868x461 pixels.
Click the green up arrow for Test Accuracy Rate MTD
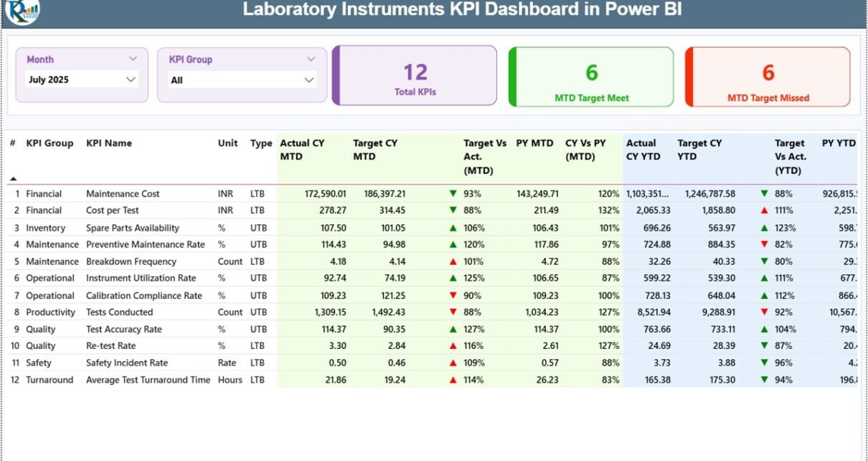(453, 329)
